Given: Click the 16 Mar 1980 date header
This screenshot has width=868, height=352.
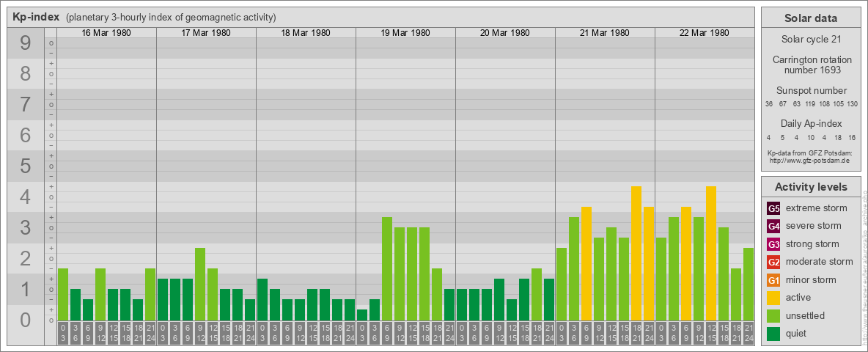Looking at the screenshot, I should [106, 33].
